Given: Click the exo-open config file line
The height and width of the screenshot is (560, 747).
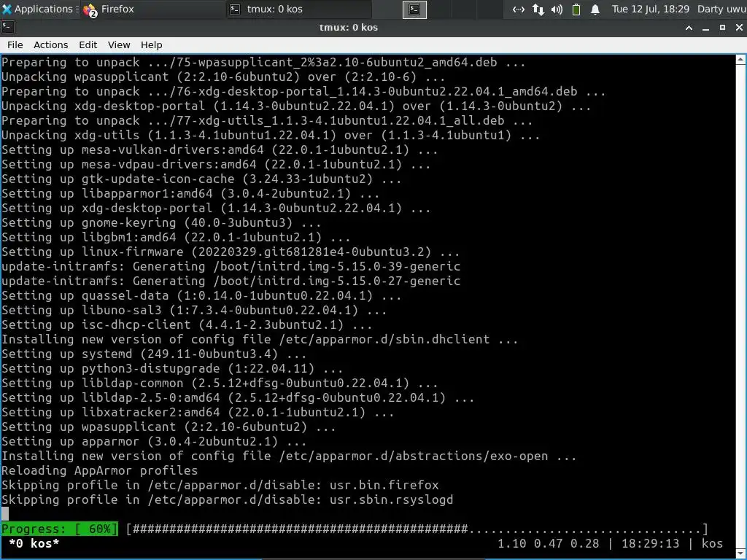Looking at the screenshot, I should pos(289,456).
